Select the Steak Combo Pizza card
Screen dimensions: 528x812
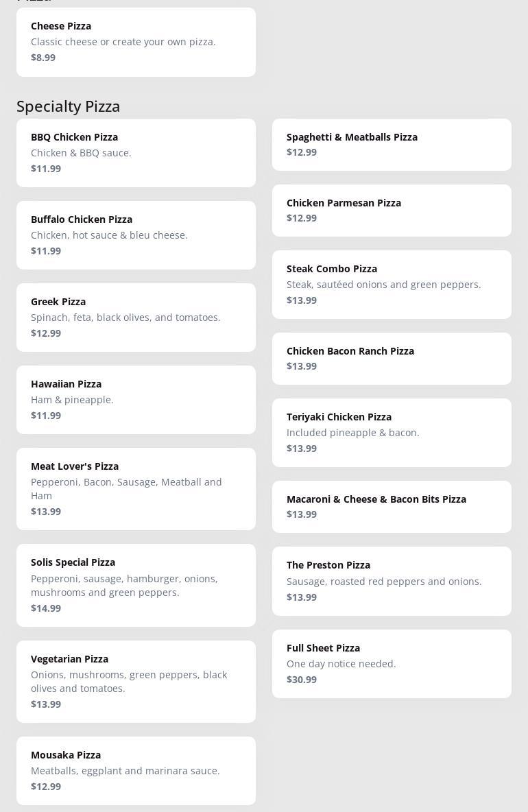(x=392, y=285)
